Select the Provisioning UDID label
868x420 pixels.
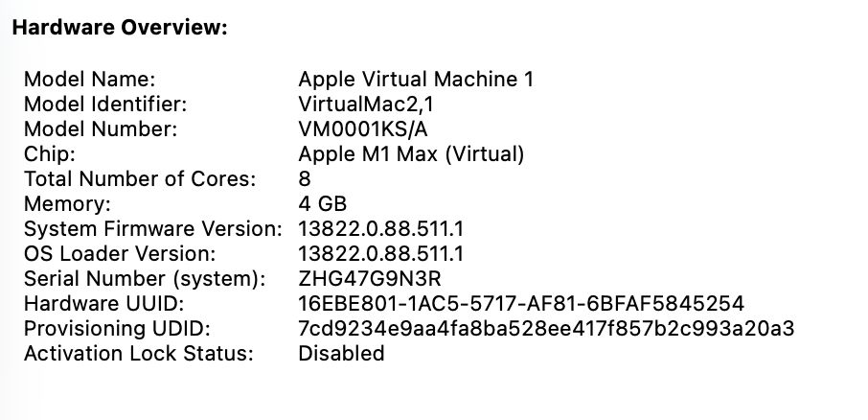[117, 329]
